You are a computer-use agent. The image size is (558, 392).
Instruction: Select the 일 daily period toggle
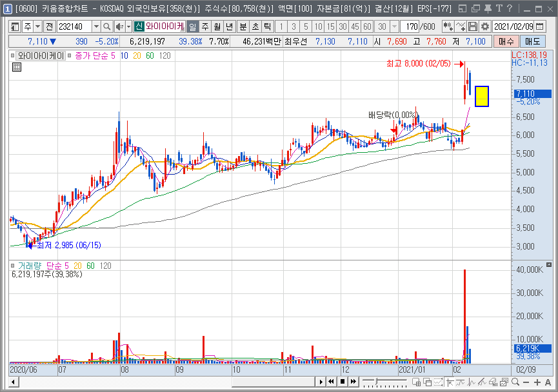pyautogui.click(x=192, y=26)
